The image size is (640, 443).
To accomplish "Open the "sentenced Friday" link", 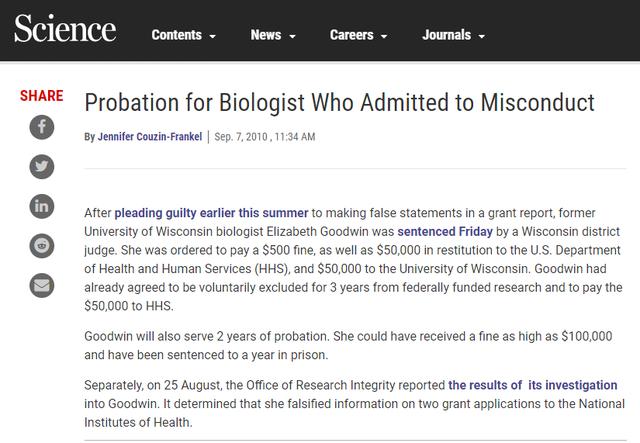I will coord(443,230).
